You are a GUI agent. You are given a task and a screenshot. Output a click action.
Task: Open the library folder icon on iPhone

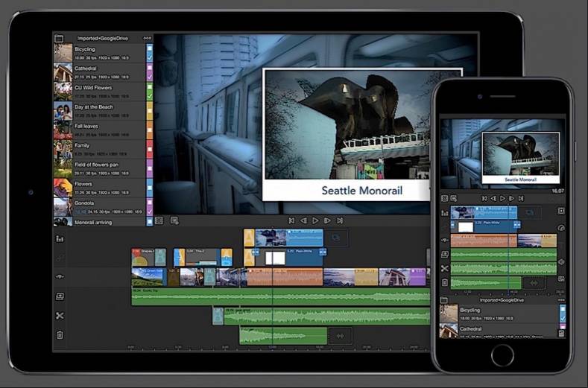(444, 300)
